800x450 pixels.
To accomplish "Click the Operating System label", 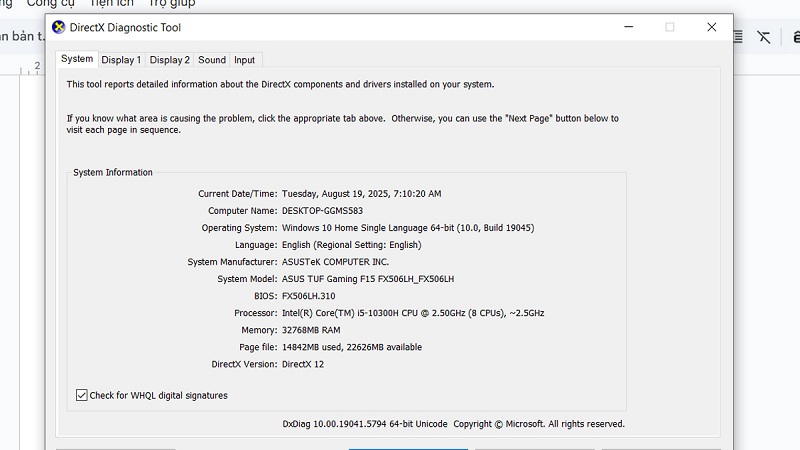I will 239,228.
